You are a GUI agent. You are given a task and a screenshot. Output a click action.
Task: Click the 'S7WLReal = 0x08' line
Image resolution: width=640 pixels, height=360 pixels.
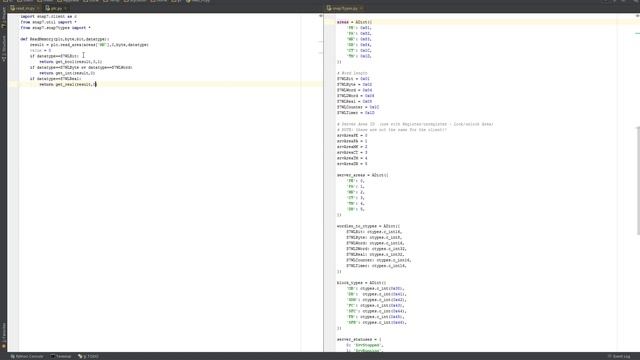(354, 101)
